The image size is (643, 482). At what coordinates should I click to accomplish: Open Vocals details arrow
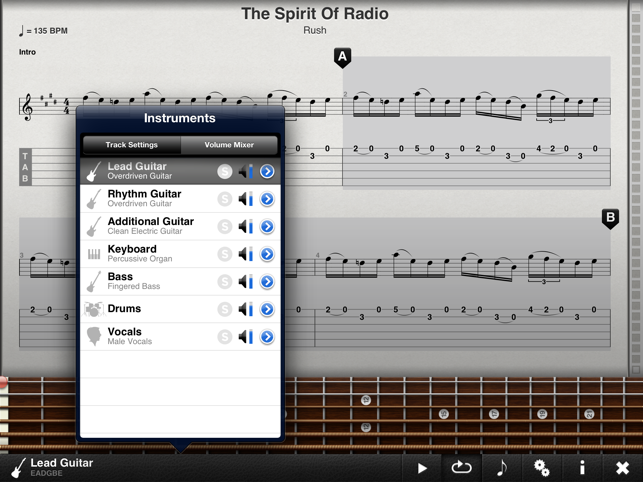click(267, 337)
